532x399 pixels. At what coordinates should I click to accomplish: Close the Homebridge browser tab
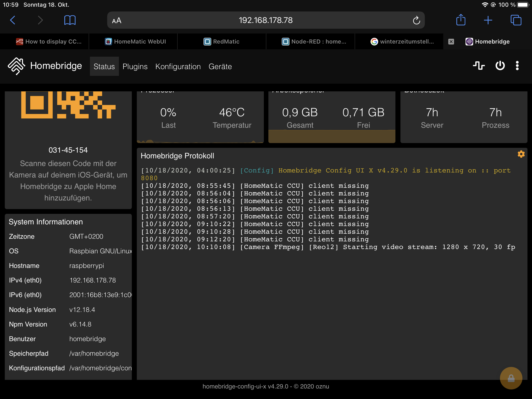pyautogui.click(x=451, y=42)
